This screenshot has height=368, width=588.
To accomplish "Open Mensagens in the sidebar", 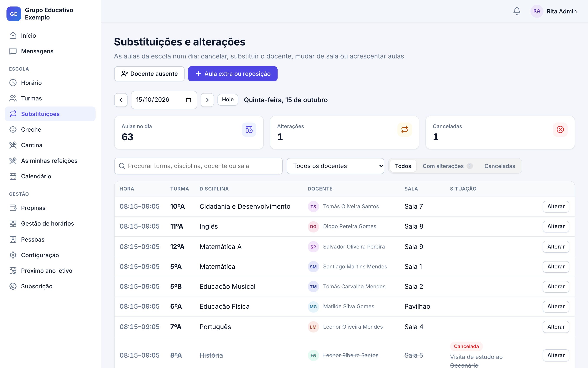I will pyautogui.click(x=50, y=51).
